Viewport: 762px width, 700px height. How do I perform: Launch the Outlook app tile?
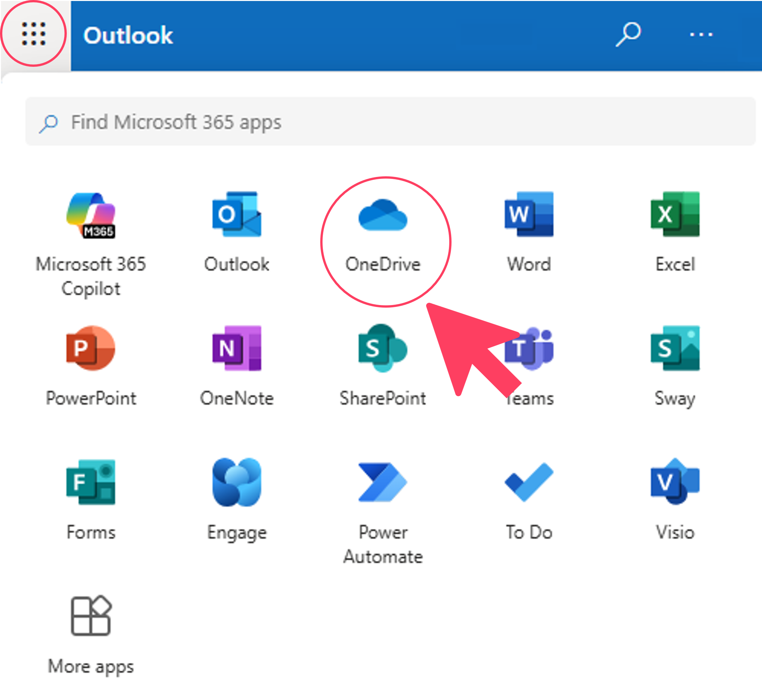coord(237,231)
